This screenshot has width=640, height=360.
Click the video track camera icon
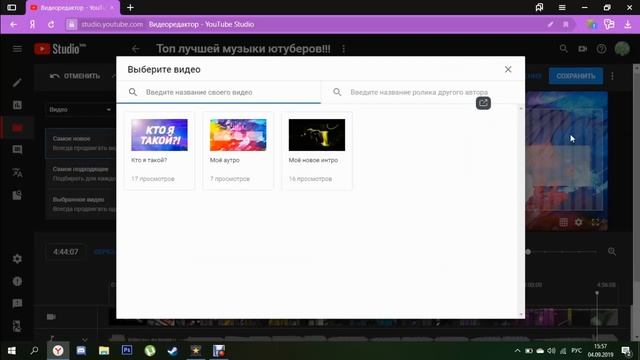tap(51, 317)
